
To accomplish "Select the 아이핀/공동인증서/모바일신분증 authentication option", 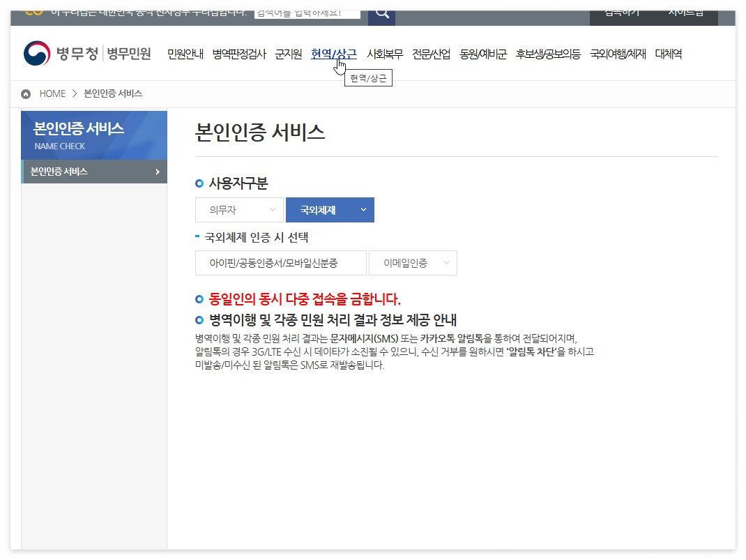I will (280, 263).
